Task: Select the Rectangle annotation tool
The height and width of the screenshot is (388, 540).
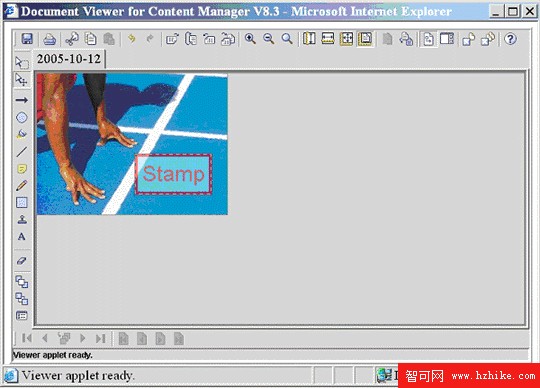Action: click(x=22, y=202)
